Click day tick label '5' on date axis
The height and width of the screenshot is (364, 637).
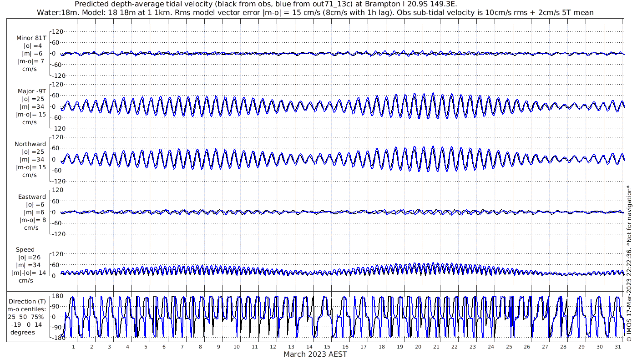pyautogui.click(x=146, y=347)
